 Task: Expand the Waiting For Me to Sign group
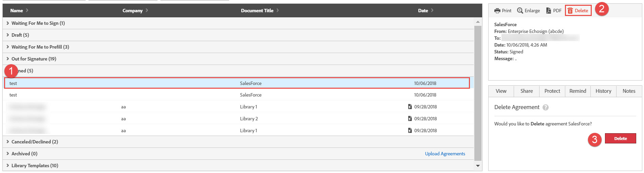8,23
